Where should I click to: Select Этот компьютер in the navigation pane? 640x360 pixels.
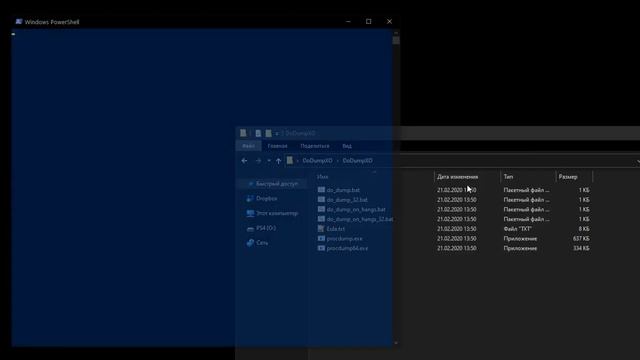(277, 213)
